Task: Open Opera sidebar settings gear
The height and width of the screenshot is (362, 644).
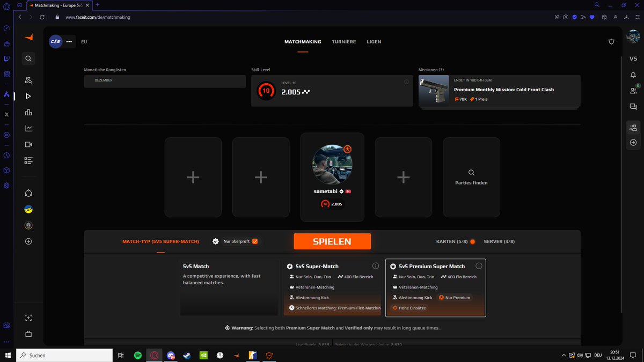Action: click(x=6, y=186)
